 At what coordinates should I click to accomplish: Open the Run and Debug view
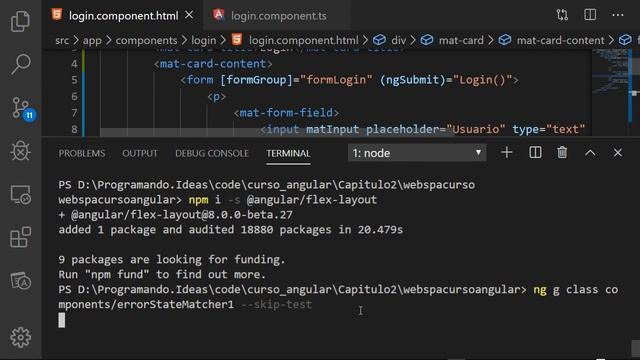[x=20, y=151]
